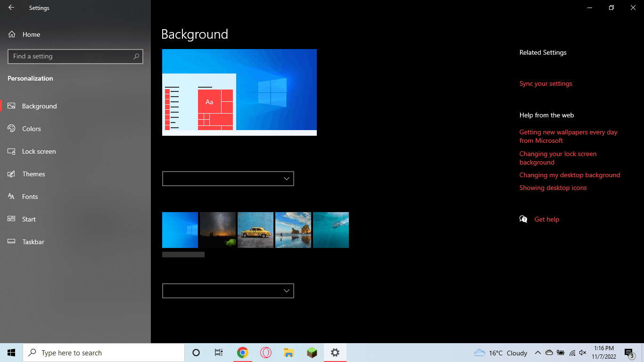Click the OneDrive cloud tray icon
This screenshot has height=362, width=644.
pyautogui.click(x=549, y=353)
